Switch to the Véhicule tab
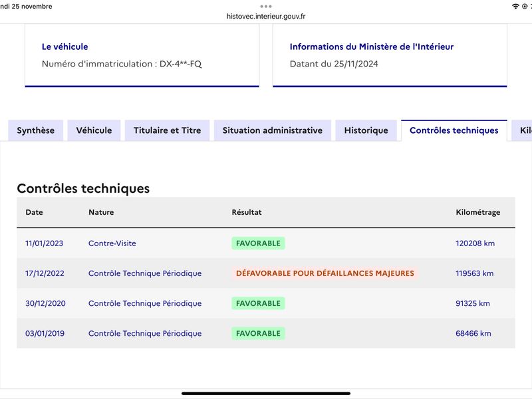Image resolution: width=532 pixels, height=399 pixels. [x=94, y=130]
